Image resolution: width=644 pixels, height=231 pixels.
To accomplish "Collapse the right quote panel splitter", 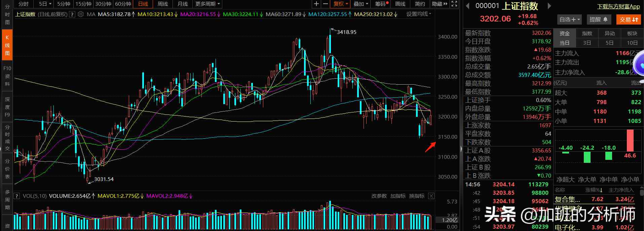I will [461, 148].
